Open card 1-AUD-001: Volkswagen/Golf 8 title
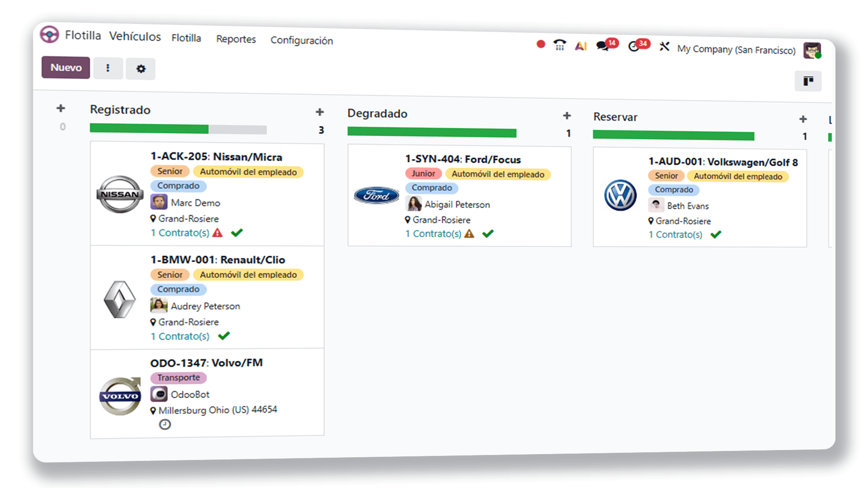The width and height of the screenshot is (868, 488). (723, 162)
